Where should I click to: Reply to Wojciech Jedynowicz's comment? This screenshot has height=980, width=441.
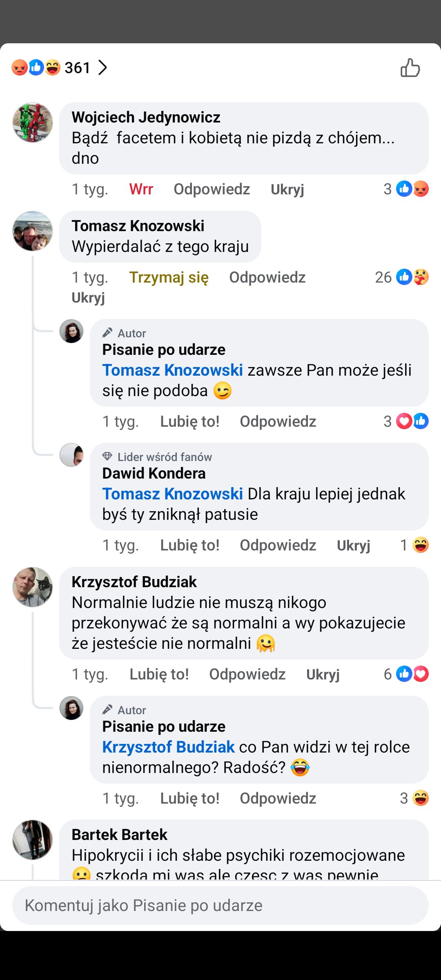coord(212,189)
